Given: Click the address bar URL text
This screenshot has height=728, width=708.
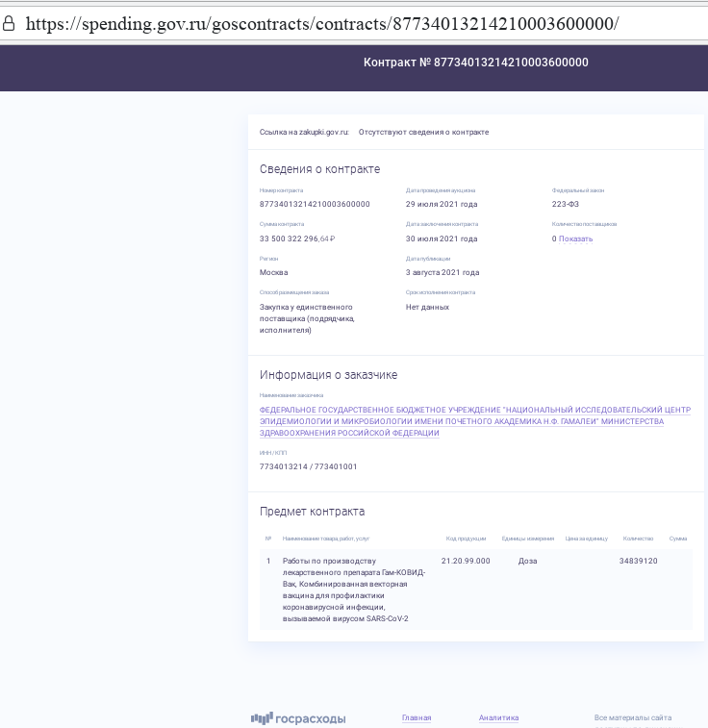Looking at the screenshot, I should click(322, 24).
